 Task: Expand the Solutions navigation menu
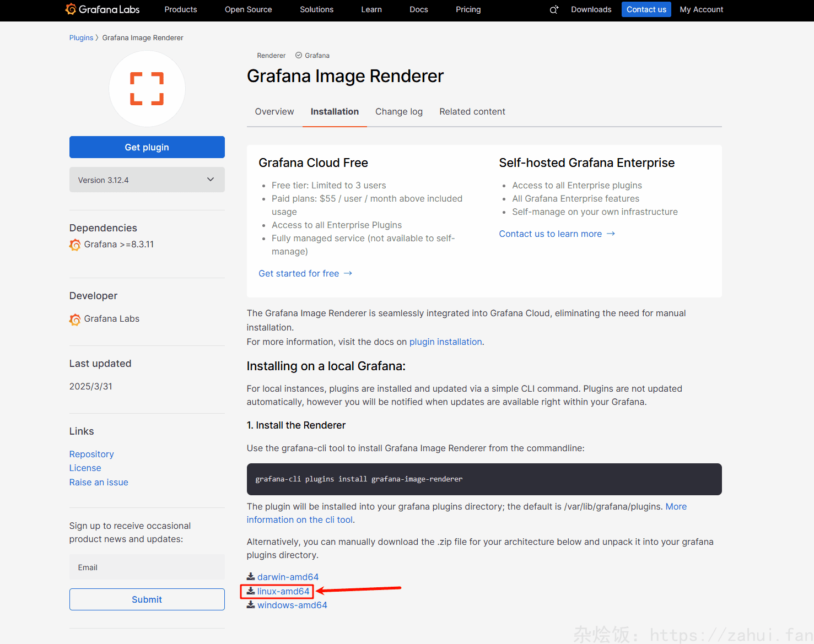click(x=316, y=9)
